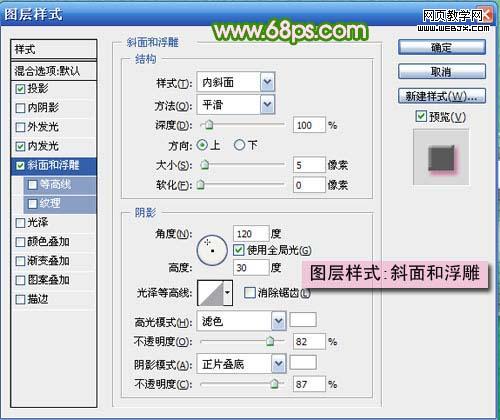Select the 斜面和浮雕 list entry label

point(53,165)
